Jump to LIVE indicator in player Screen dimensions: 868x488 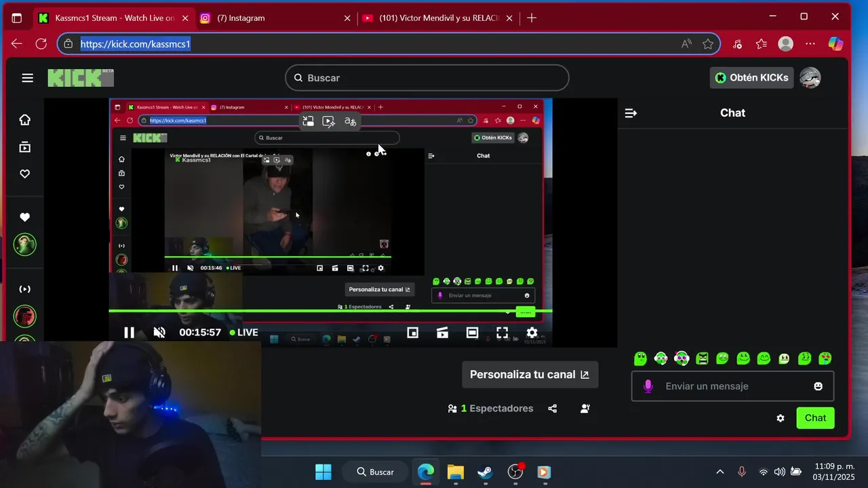point(244,333)
